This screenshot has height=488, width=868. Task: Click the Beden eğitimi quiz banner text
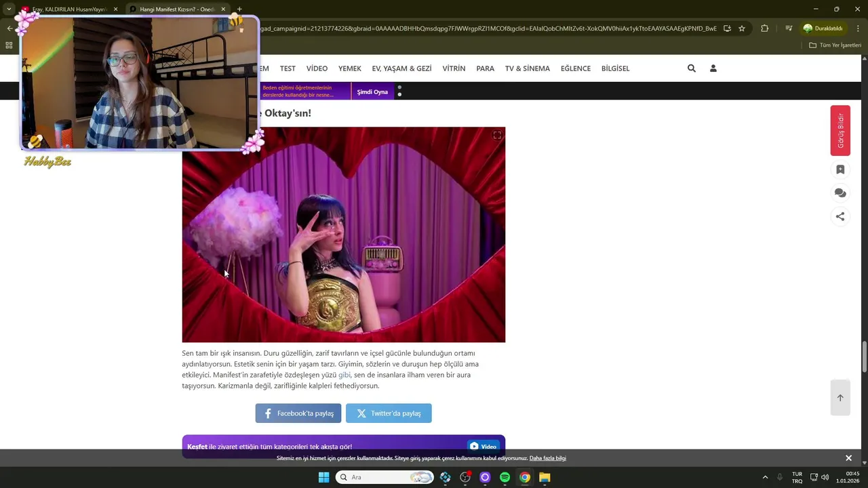pyautogui.click(x=298, y=91)
